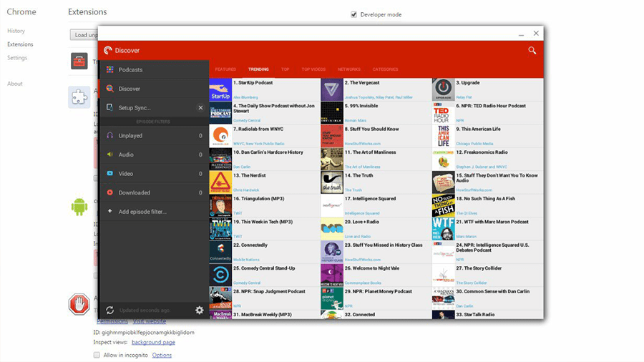Open No Such Thing As A Fish artwork
Viewport: 644px width, 362px height.
(443, 205)
